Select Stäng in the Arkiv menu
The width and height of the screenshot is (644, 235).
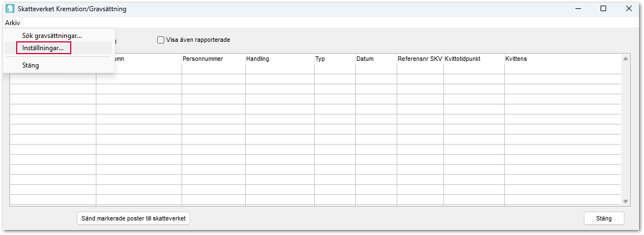point(58,65)
